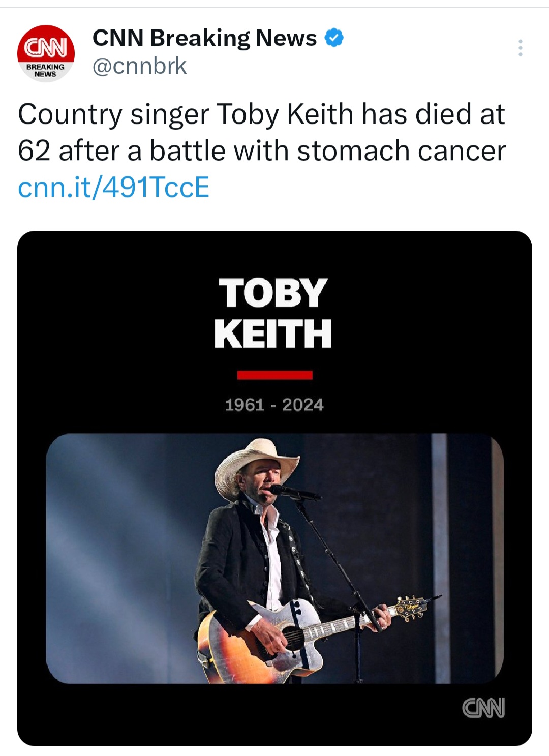
Task: Open the three-dot more options menu
Action: [520, 48]
